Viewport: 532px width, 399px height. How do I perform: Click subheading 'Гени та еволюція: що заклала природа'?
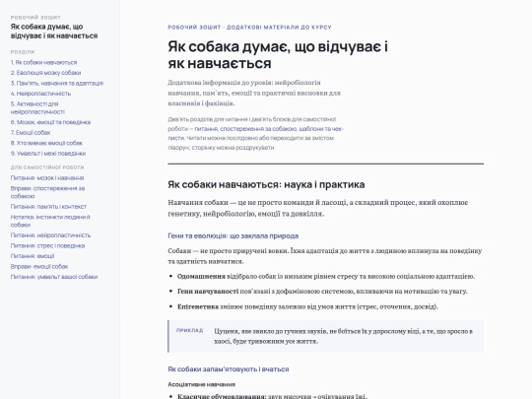point(233,235)
